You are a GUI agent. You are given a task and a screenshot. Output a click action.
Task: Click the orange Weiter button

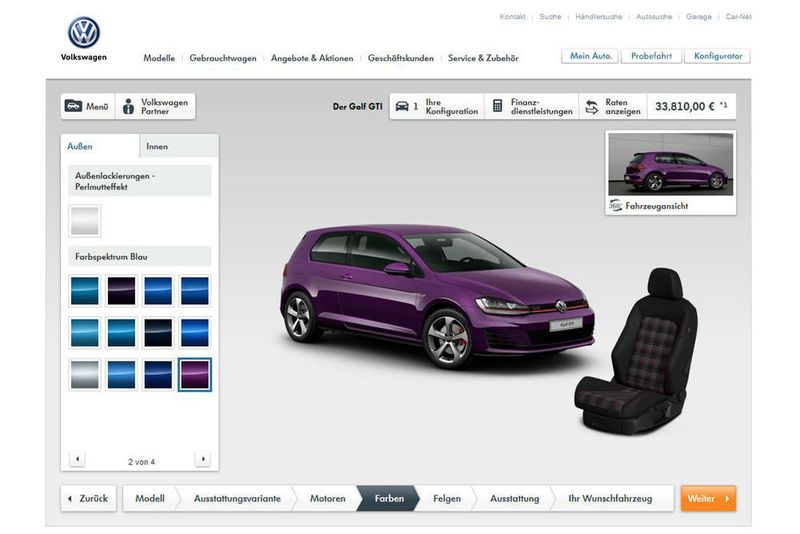pos(708,498)
